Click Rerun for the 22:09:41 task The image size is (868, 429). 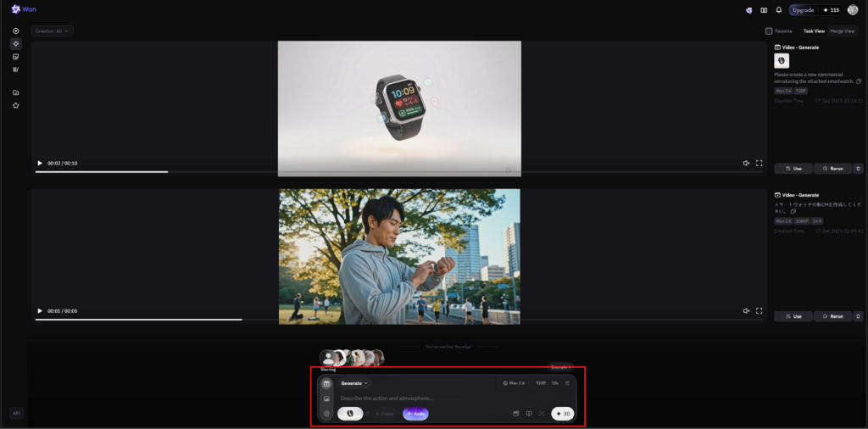pyautogui.click(x=832, y=316)
